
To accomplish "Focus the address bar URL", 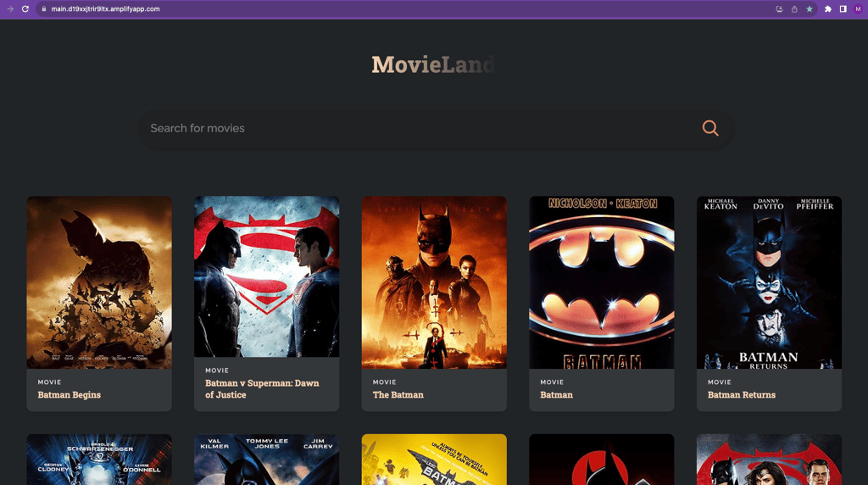I will click(x=105, y=8).
